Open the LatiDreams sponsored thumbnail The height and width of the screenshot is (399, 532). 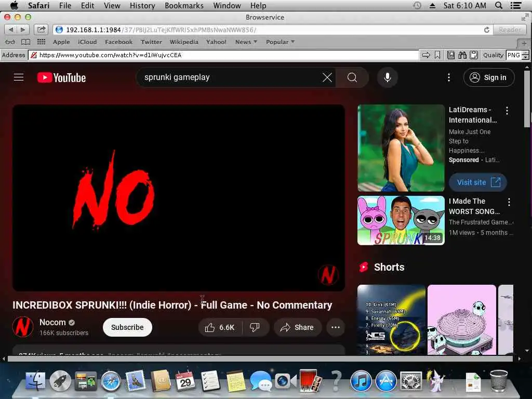tap(401, 148)
